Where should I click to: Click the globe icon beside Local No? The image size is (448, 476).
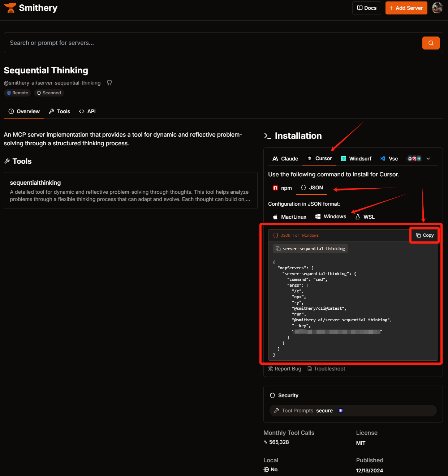[266, 469]
